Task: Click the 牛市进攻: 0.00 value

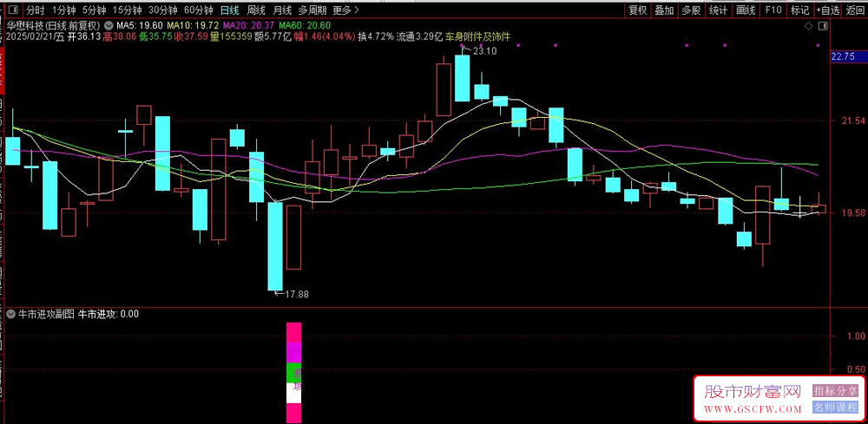Action: [108, 314]
